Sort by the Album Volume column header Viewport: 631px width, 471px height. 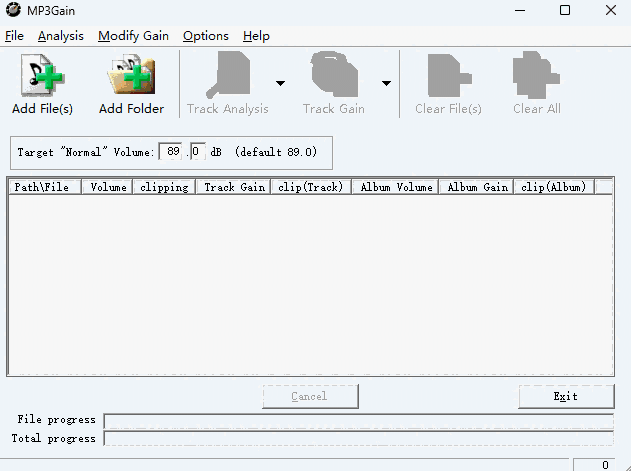(396, 187)
